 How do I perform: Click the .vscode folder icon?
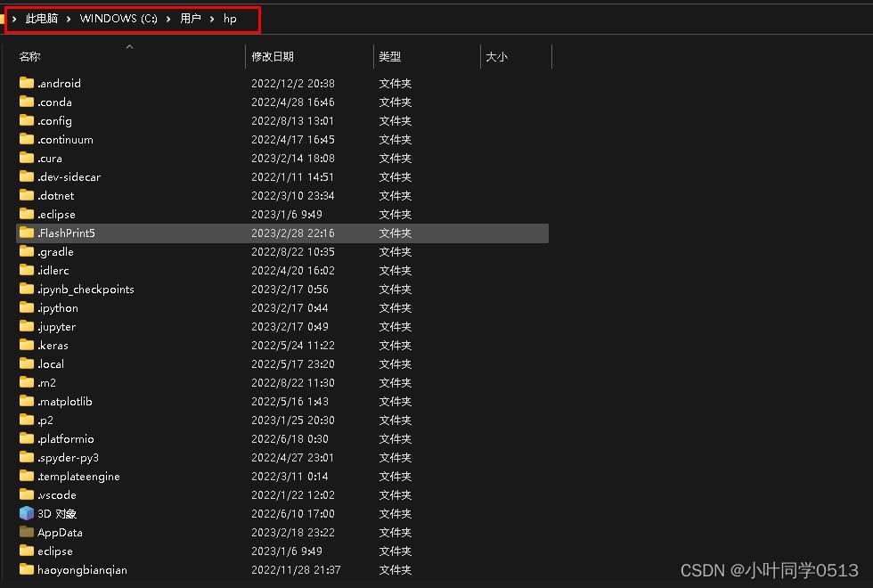click(x=27, y=494)
